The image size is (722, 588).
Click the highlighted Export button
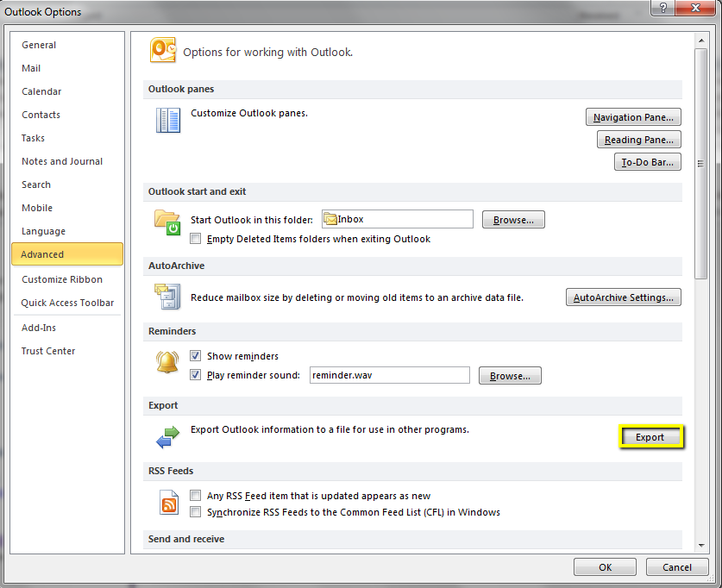[651, 437]
